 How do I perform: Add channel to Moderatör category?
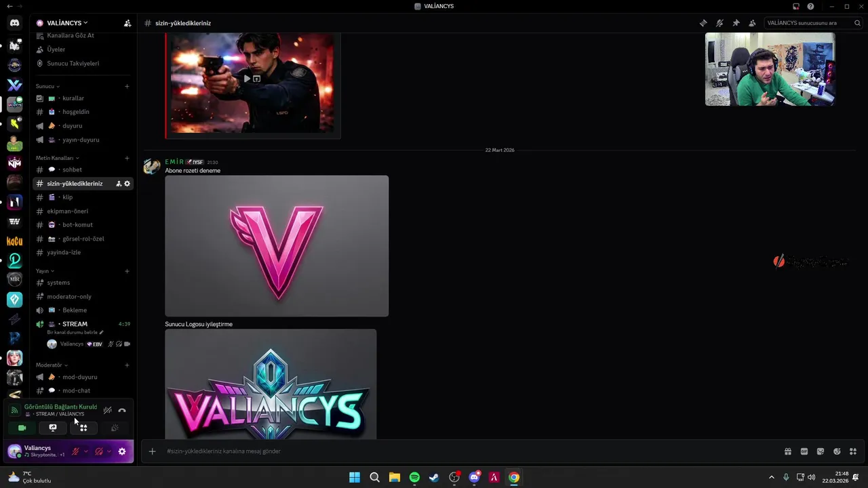pyautogui.click(x=127, y=365)
